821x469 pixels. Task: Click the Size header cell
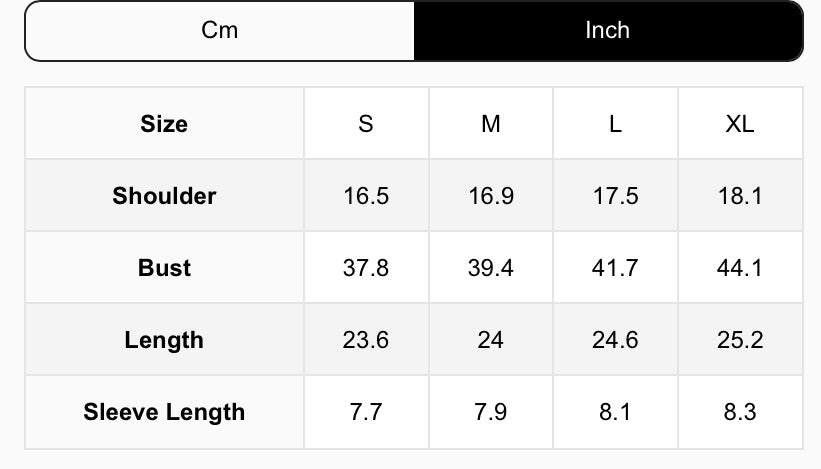(x=164, y=124)
